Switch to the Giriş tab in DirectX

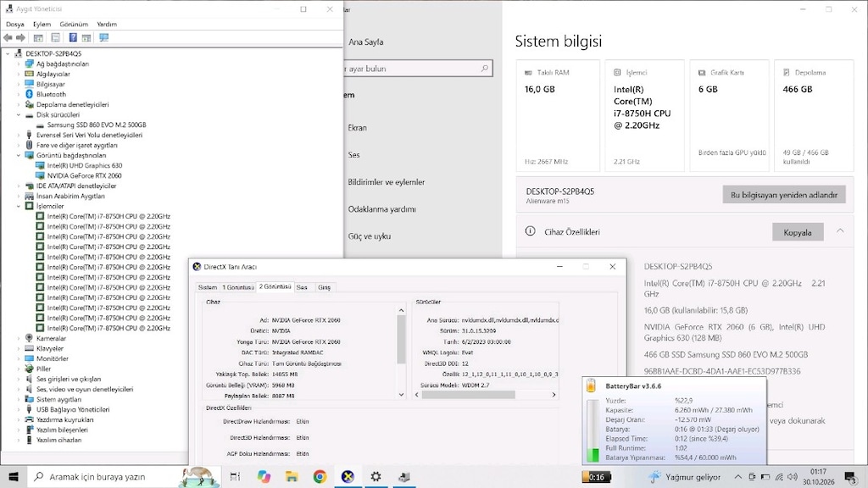[325, 288]
